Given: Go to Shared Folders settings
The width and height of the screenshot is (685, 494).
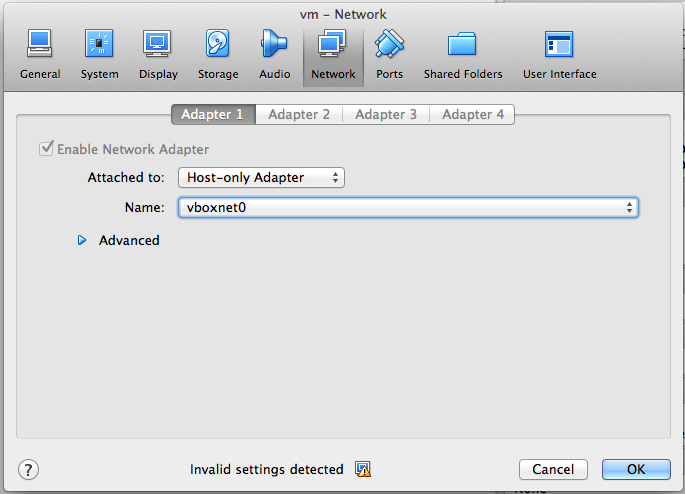Looking at the screenshot, I should 463,54.
